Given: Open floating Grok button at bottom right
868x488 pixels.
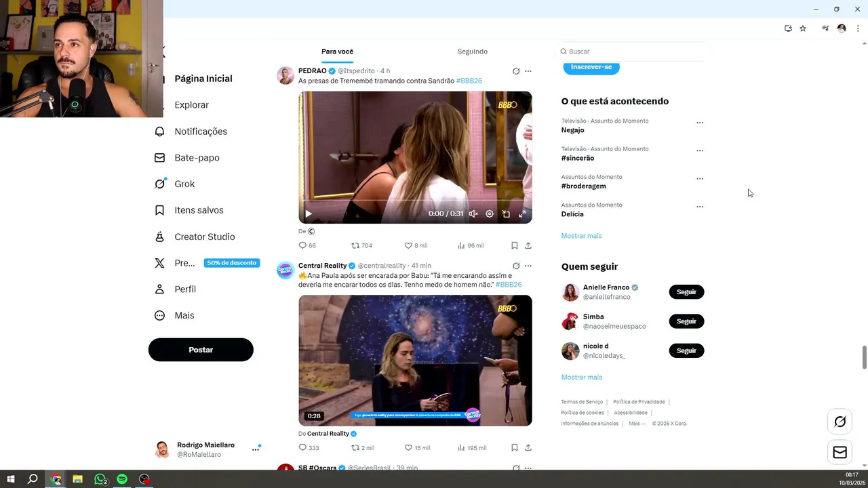Looking at the screenshot, I should (840, 422).
